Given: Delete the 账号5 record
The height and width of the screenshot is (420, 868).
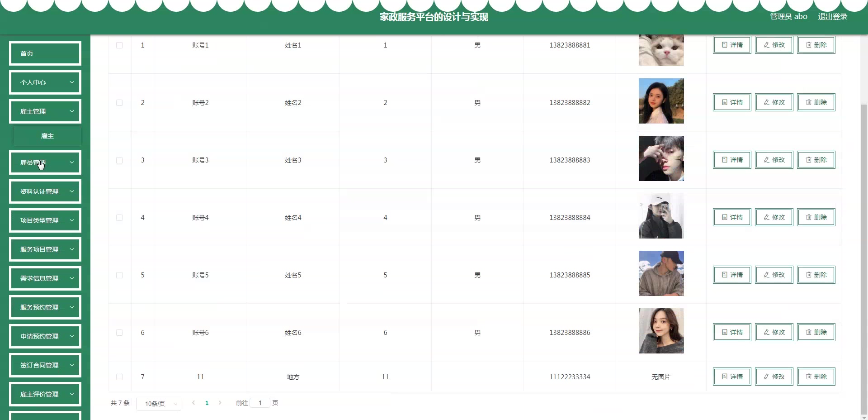Looking at the screenshot, I should [x=816, y=275].
